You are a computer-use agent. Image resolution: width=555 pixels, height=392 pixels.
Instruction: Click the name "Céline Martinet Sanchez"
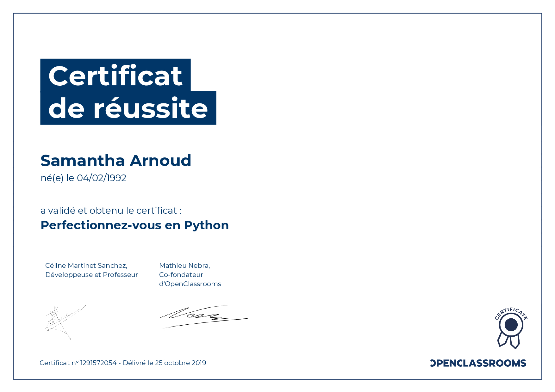pos(86,266)
